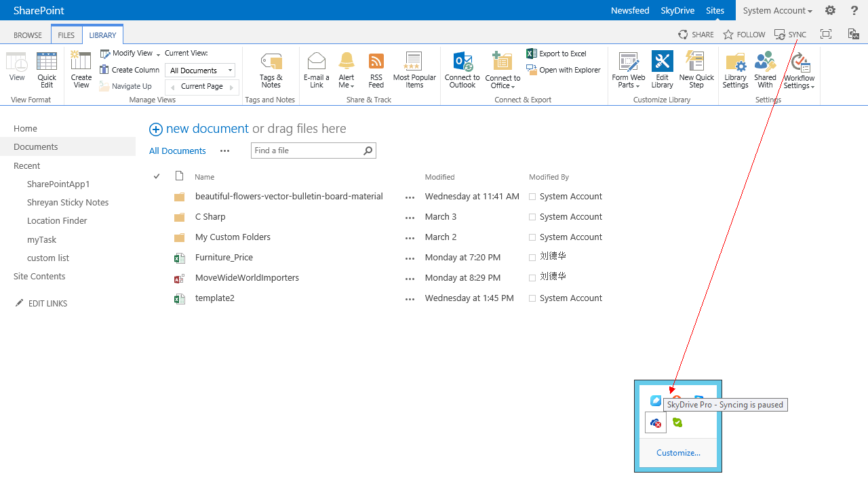The image size is (868, 478).
Task: Click the SkyDrive Pro cloud tray icon
Action: (655, 423)
